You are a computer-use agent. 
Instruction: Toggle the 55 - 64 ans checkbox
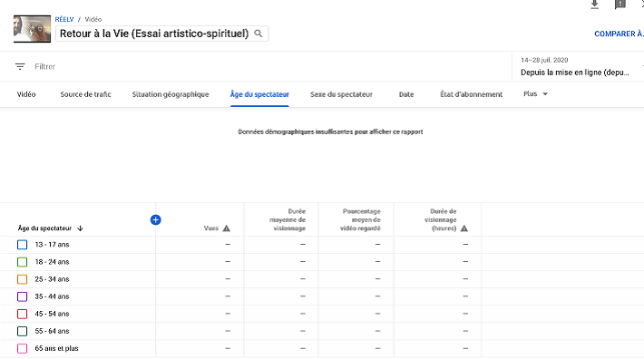pos(22,331)
